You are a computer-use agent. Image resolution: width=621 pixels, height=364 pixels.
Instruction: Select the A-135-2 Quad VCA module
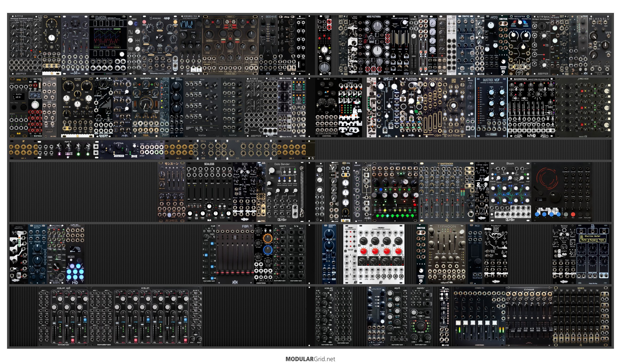pos(254,107)
